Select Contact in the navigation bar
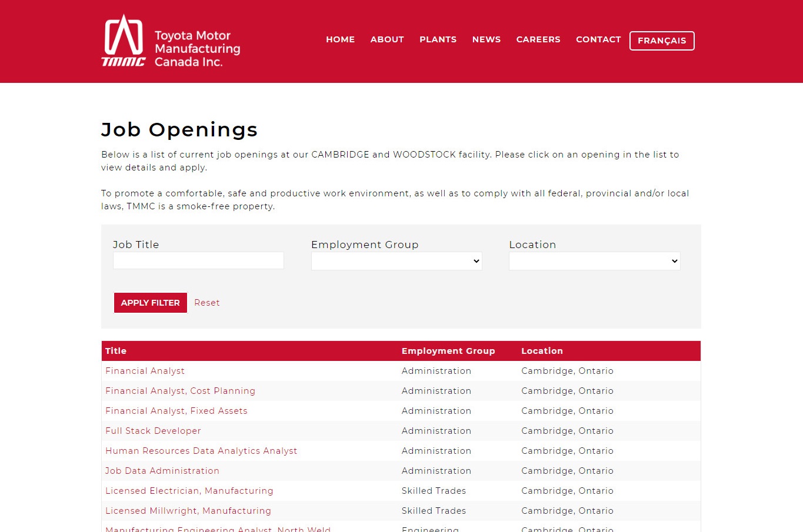Viewport: 803px width, 532px height. pyautogui.click(x=598, y=39)
